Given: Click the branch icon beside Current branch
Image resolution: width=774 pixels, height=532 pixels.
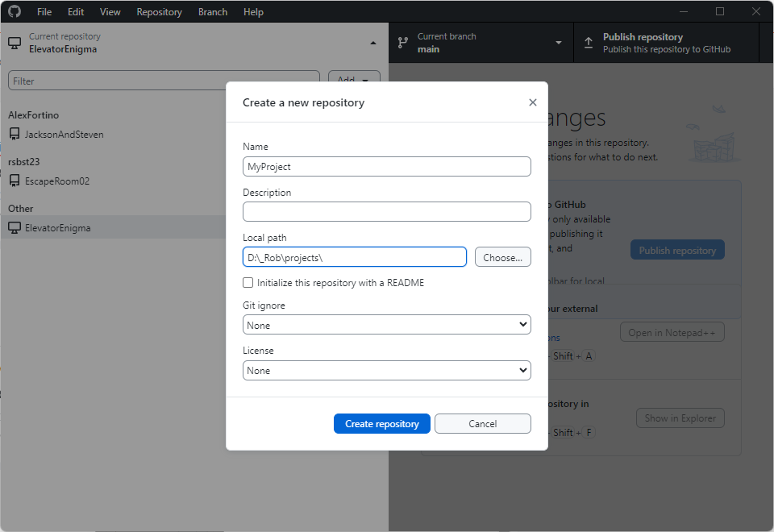Looking at the screenshot, I should coord(403,43).
